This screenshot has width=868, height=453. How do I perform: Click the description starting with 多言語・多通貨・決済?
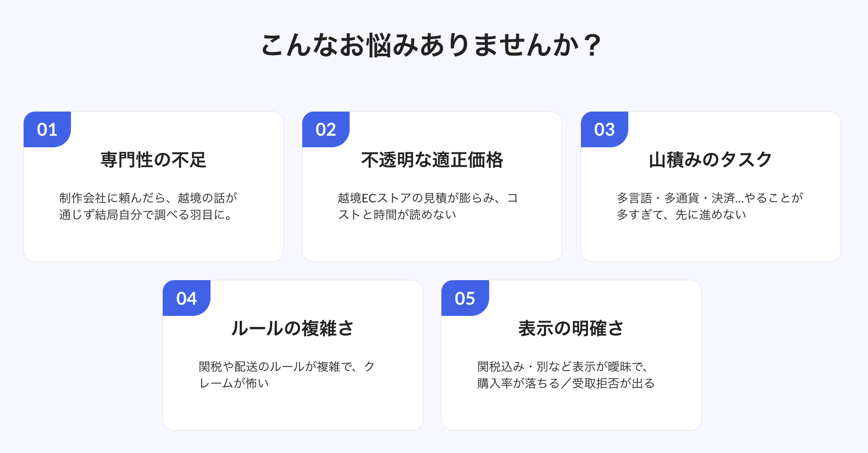coord(709,206)
